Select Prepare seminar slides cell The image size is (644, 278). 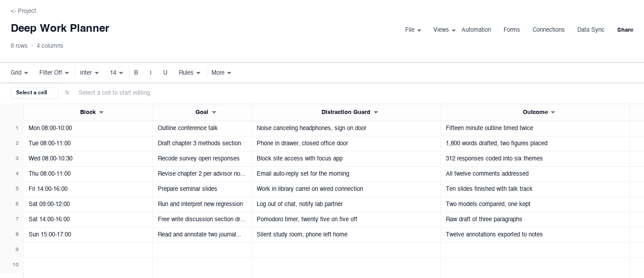202,189
